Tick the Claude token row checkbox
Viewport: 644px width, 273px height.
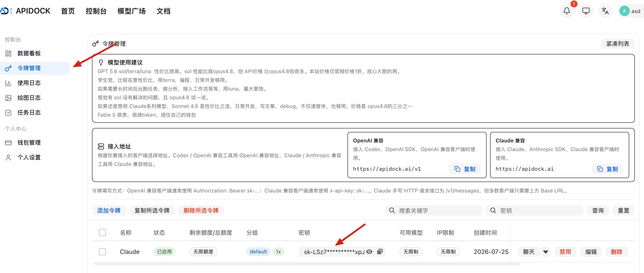(102, 251)
